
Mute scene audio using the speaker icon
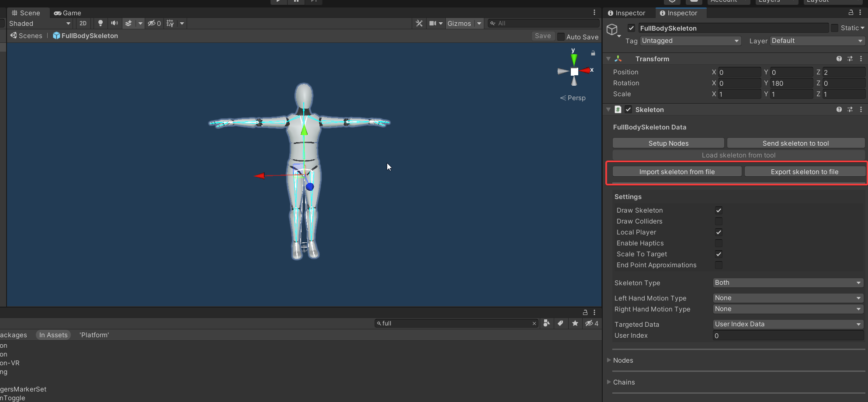pyautogui.click(x=115, y=23)
